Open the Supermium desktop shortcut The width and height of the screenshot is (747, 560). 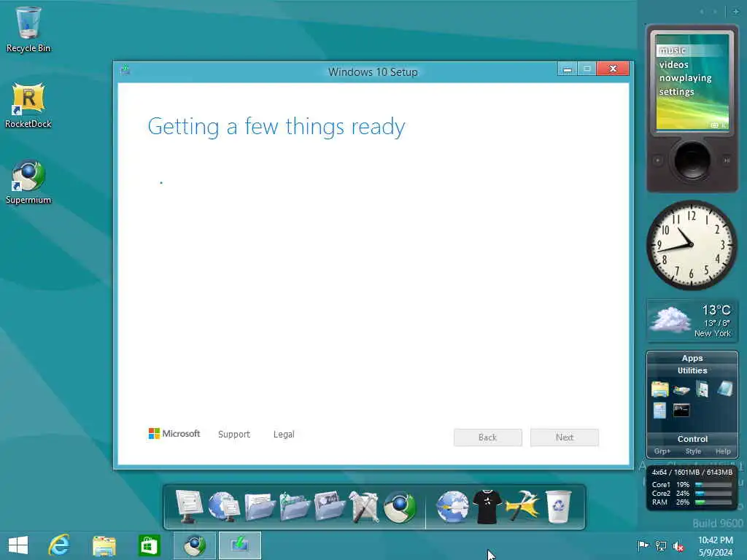(28, 182)
